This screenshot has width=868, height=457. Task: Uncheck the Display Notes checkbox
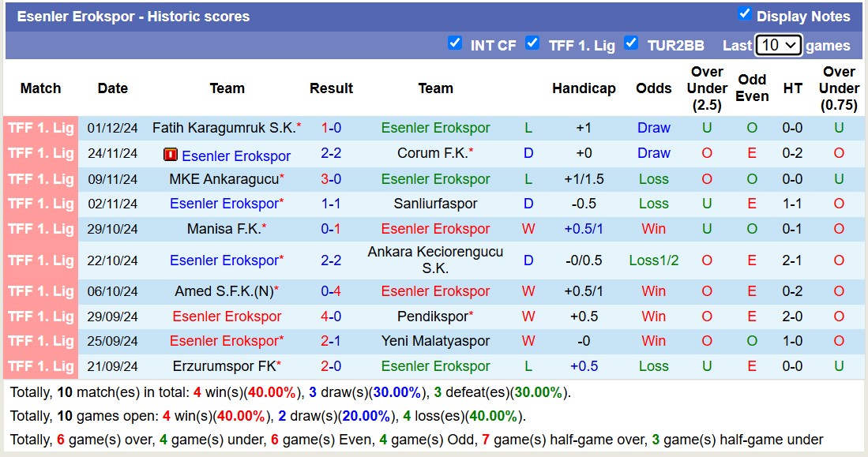743,12
